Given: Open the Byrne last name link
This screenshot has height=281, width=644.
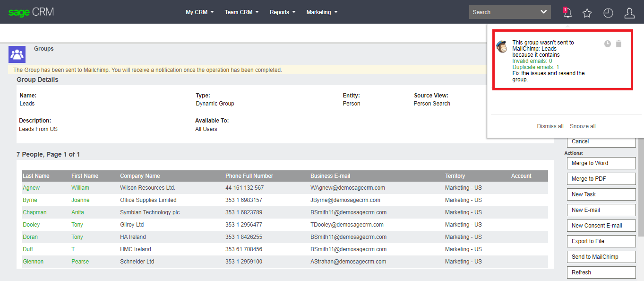Looking at the screenshot, I should click(x=30, y=200).
